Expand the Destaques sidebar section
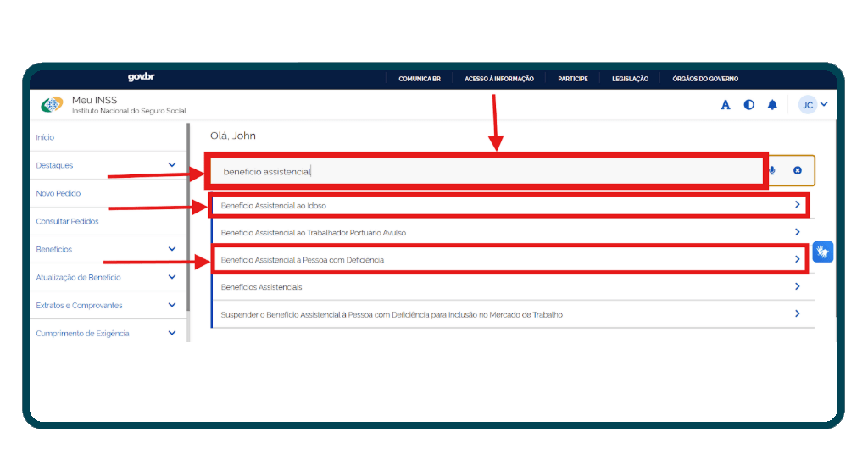868x454 pixels. [x=172, y=165]
